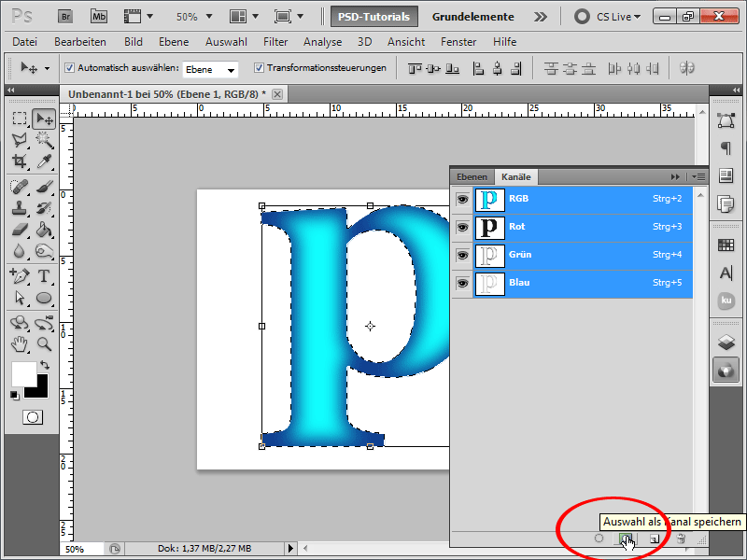Toggle Transformationssteuerungen checkbox

point(259,67)
